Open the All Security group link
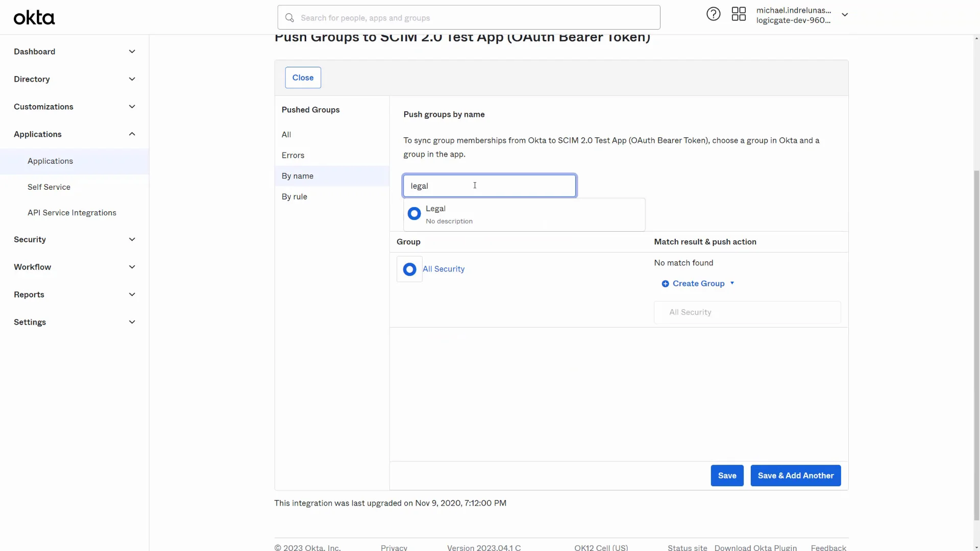The width and height of the screenshot is (980, 551). tap(443, 269)
